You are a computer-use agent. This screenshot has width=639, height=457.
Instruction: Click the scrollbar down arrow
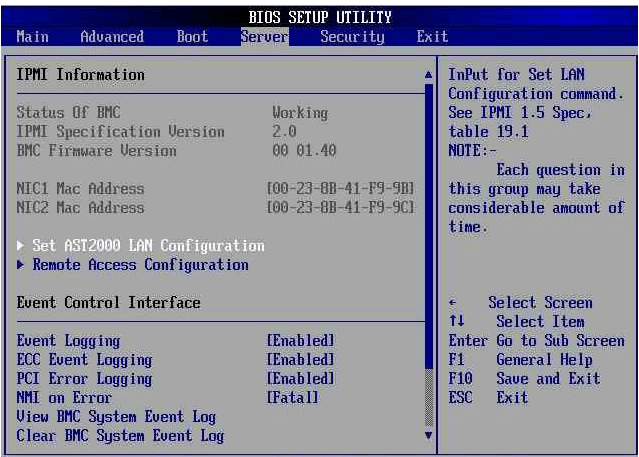428,435
